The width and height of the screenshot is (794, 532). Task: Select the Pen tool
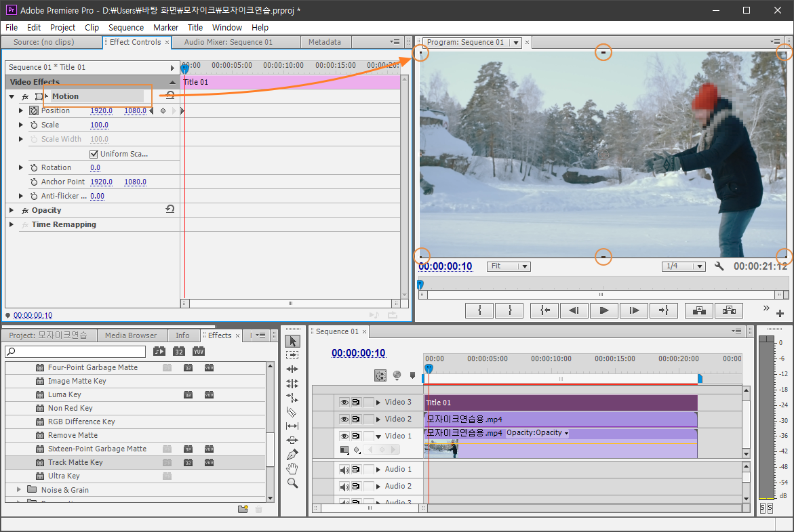pos(292,455)
